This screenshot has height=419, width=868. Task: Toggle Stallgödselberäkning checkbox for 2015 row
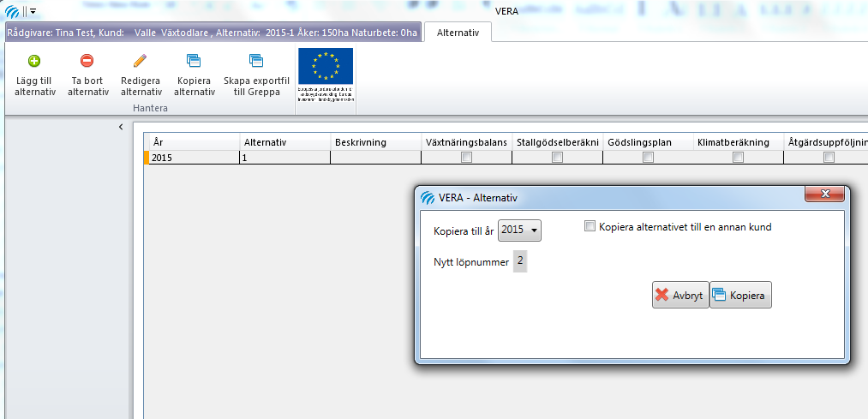tap(558, 158)
